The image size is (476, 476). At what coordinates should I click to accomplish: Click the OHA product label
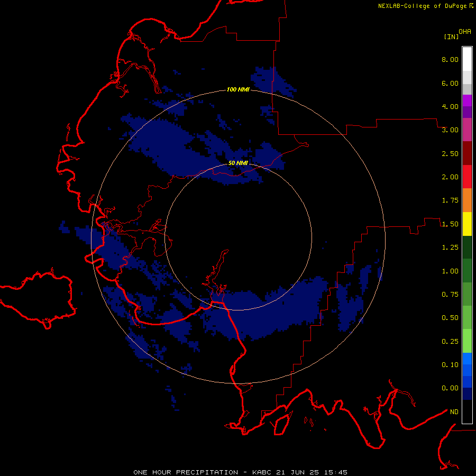click(465, 32)
